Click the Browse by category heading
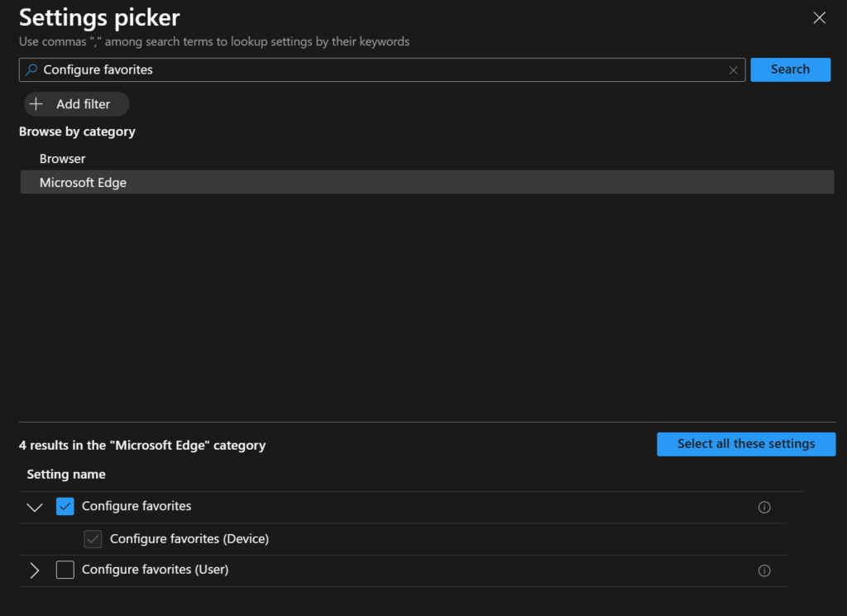Image resolution: width=847 pixels, height=616 pixels. [x=77, y=131]
